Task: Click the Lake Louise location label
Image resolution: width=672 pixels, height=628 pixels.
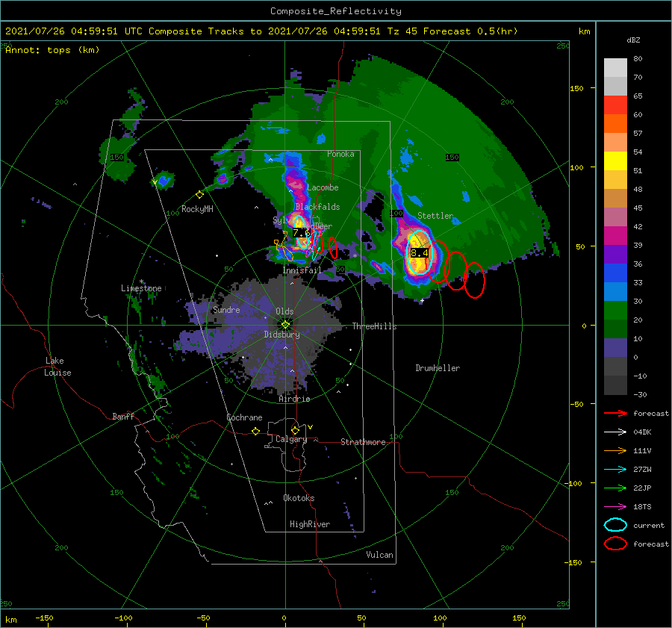Action: [57, 367]
